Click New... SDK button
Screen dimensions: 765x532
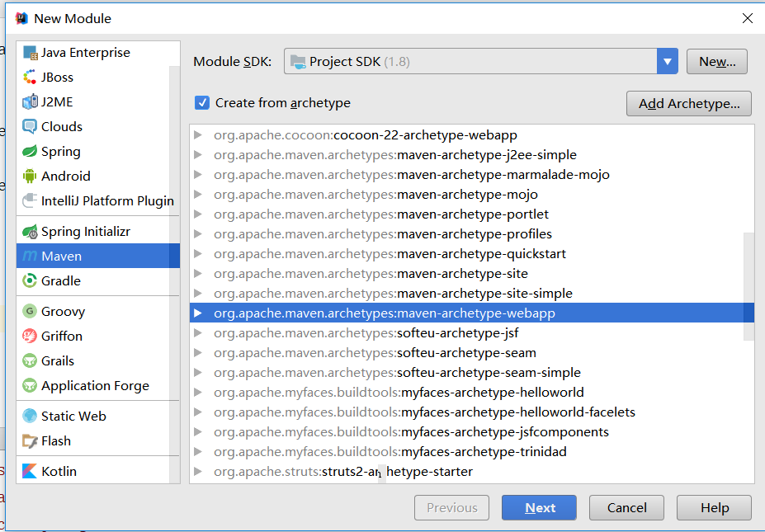point(716,61)
